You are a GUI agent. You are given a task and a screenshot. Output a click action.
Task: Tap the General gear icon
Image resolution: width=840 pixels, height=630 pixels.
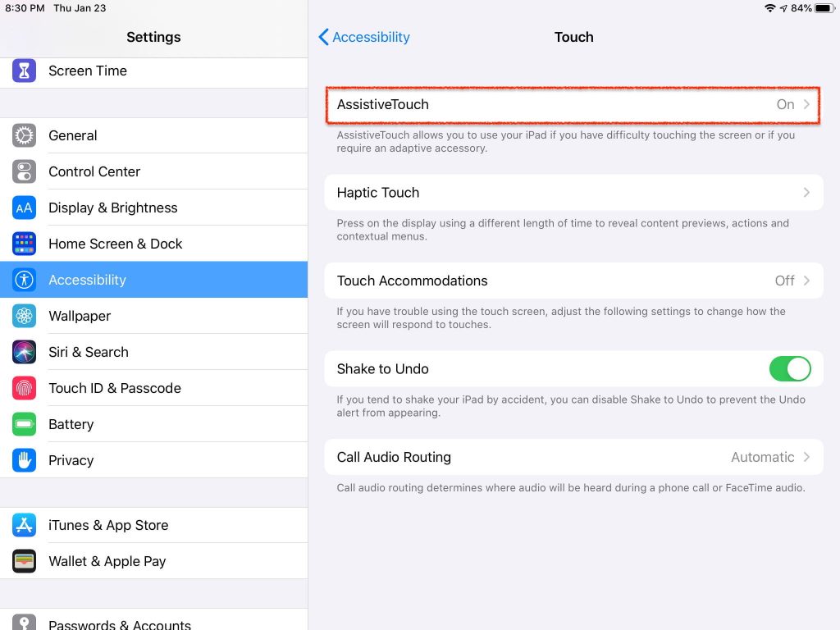24,135
